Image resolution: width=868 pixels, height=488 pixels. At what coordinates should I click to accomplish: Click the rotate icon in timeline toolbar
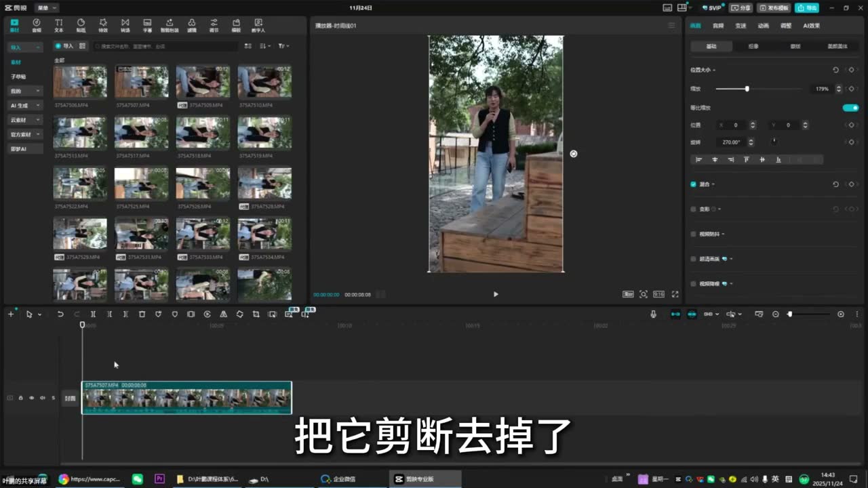coord(239,314)
